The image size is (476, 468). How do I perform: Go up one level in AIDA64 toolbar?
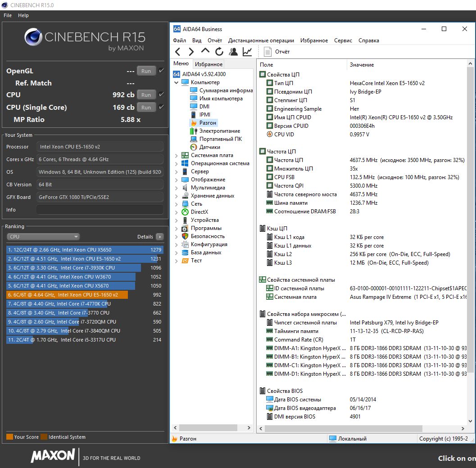click(205, 51)
